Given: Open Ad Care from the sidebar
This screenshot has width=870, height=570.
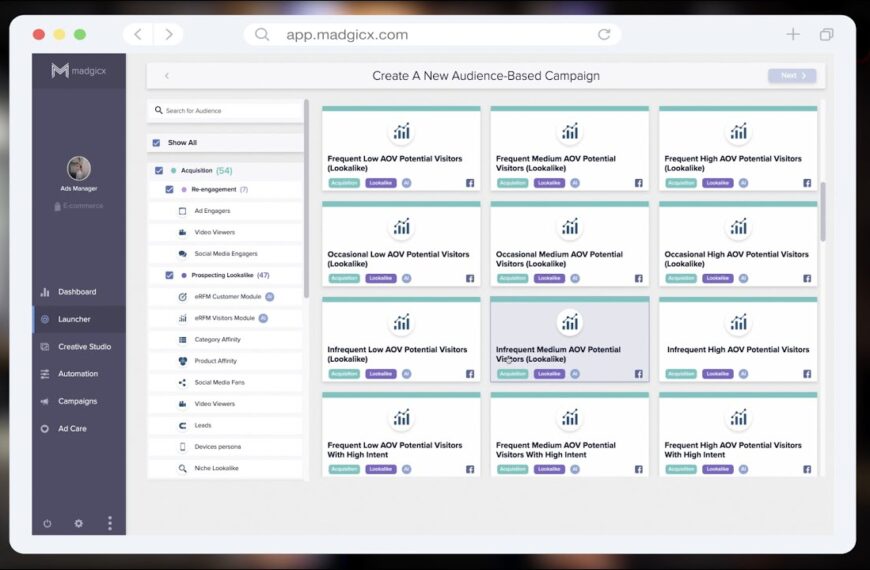Looking at the screenshot, I should click(x=71, y=429).
